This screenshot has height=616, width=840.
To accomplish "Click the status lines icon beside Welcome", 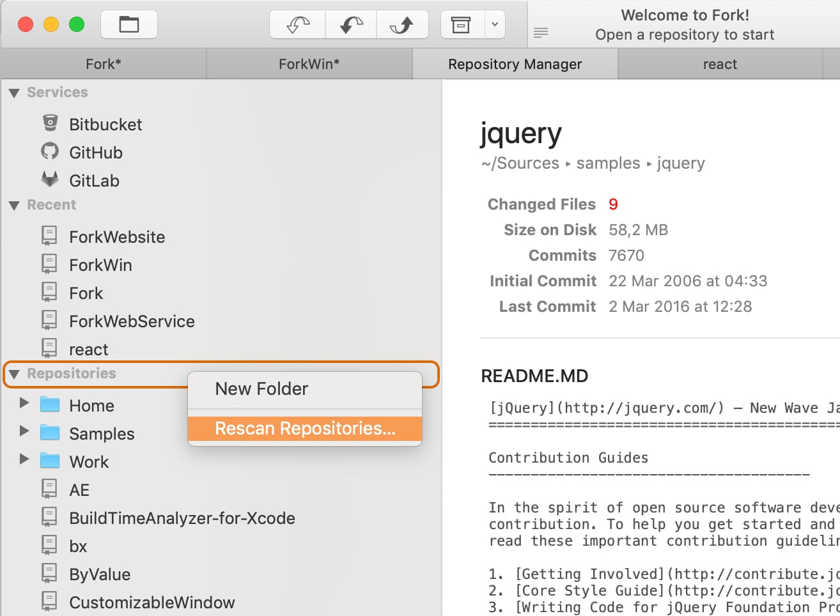I will coord(541,33).
